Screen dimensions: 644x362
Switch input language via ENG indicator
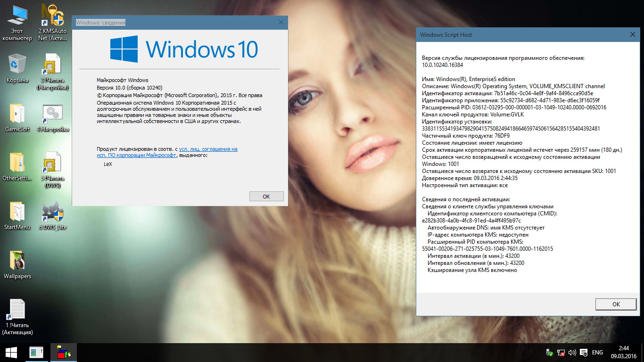point(597,352)
